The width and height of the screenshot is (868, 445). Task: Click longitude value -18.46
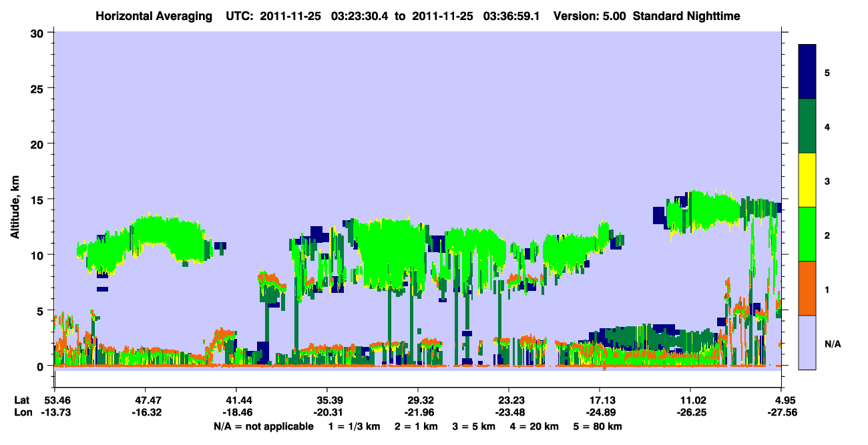pos(236,412)
